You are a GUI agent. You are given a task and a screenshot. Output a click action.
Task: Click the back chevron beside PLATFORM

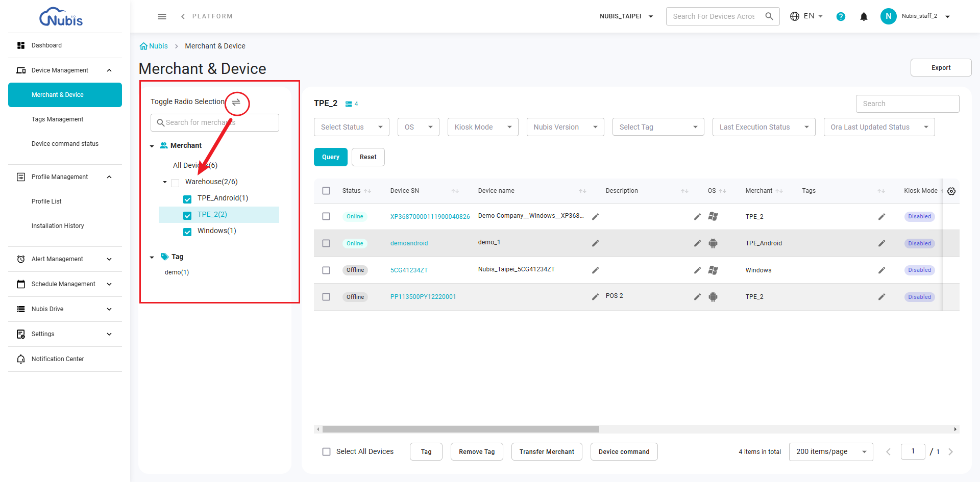183,16
